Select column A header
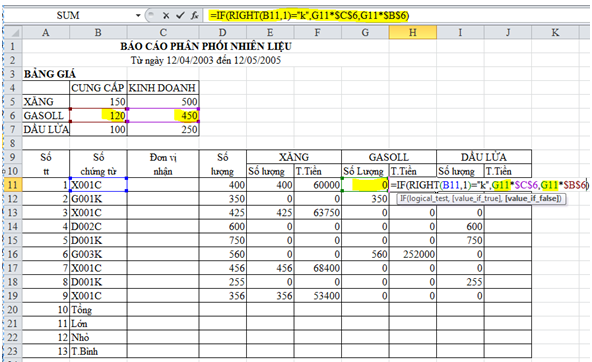Image resolution: width=592 pixels, height=362 pixels. coord(46,32)
